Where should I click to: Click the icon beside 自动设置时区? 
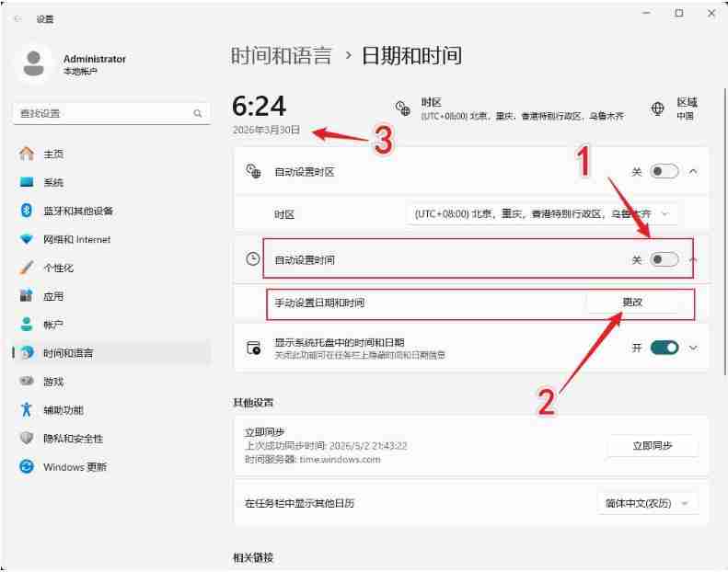(x=253, y=171)
